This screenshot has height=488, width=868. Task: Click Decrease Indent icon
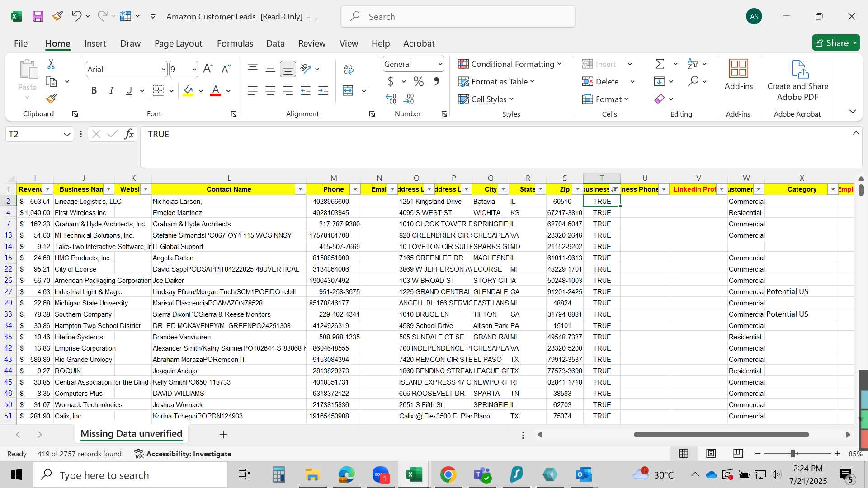[x=306, y=91]
